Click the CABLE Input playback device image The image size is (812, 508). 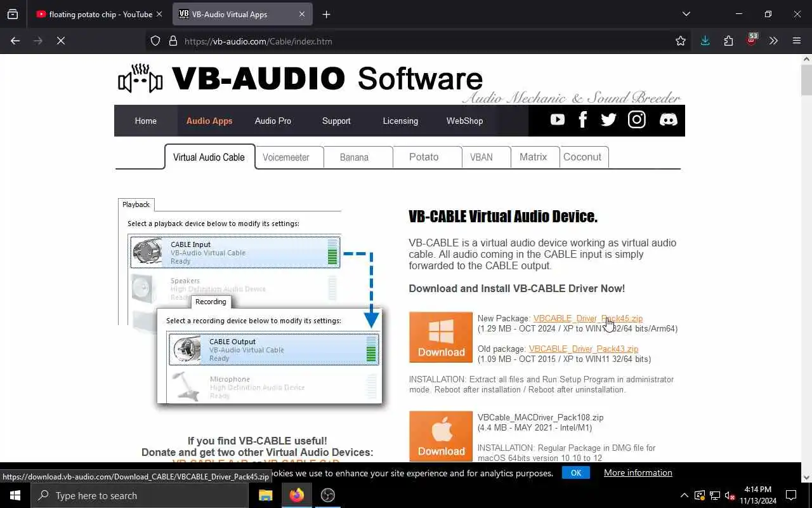147,252
